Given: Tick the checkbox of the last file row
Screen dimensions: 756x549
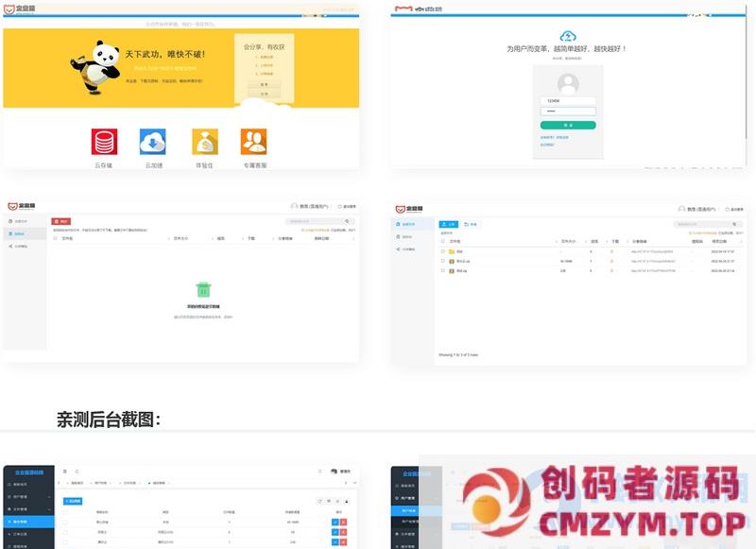Looking at the screenshot, I should click(443, 270).
